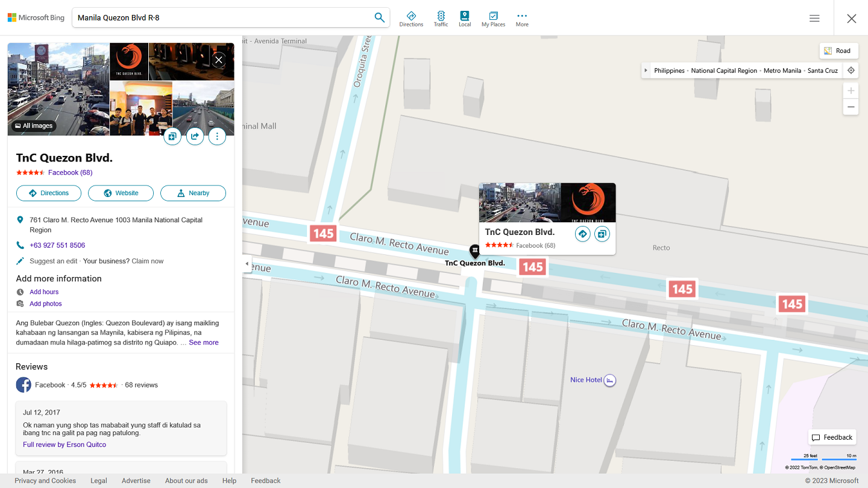
Task: Close the image gallery overlay
Action: tap(219, 60)
